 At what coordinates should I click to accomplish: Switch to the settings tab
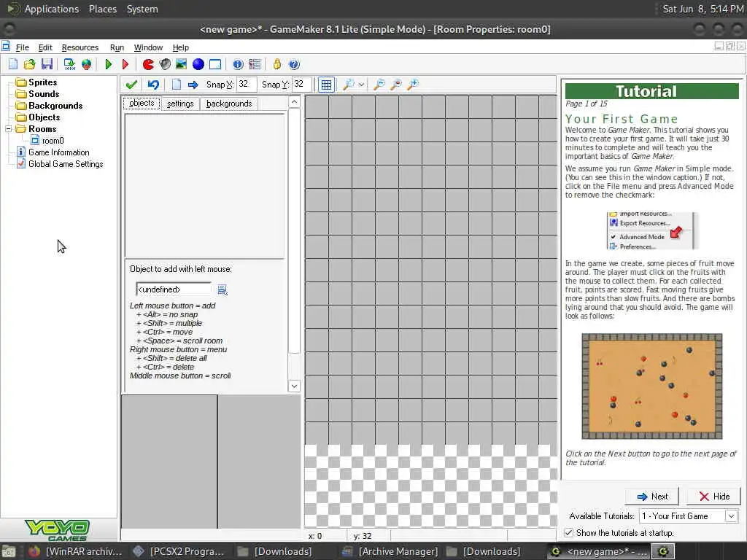tap(180, 104)
